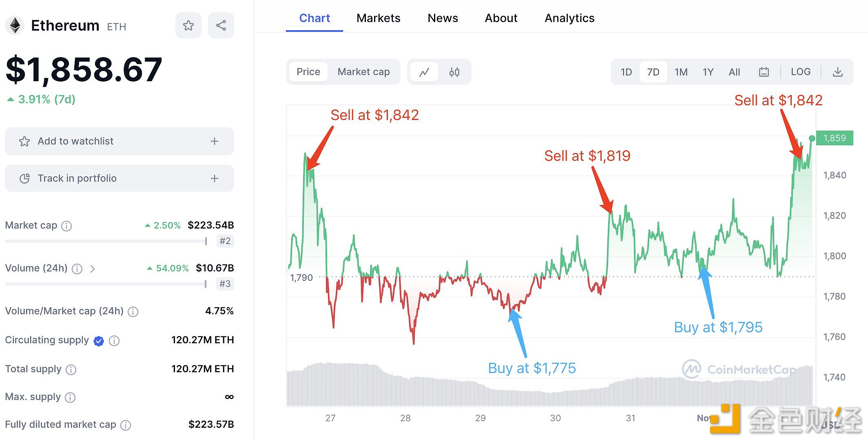Click the 3.91% (7d) change text
The width and height of the screenshot is (868, 440).
(41, 99)
